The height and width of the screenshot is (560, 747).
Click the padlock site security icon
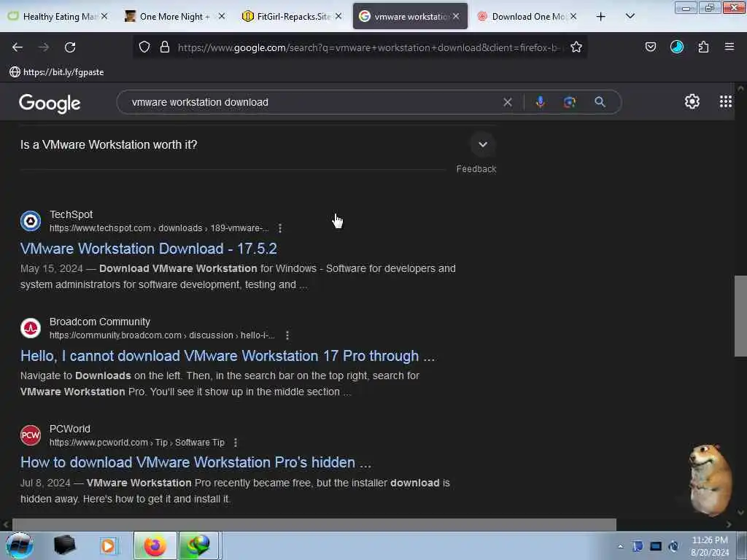click(165, 47)
